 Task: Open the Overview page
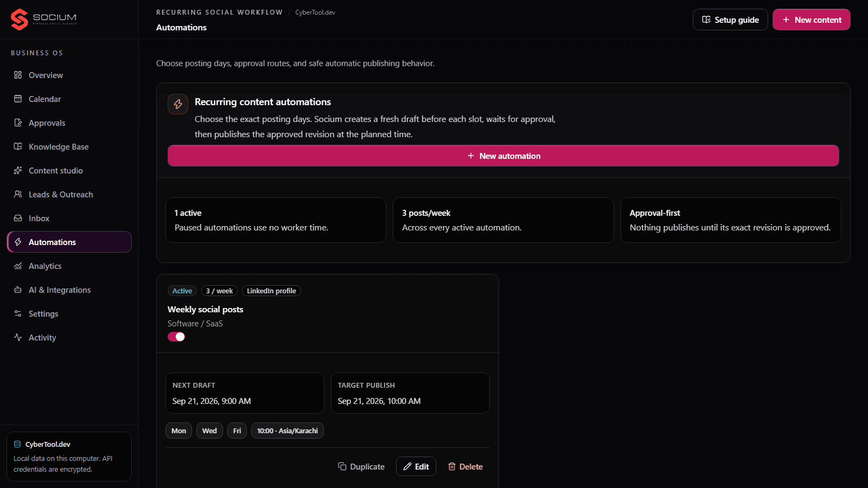69,75
